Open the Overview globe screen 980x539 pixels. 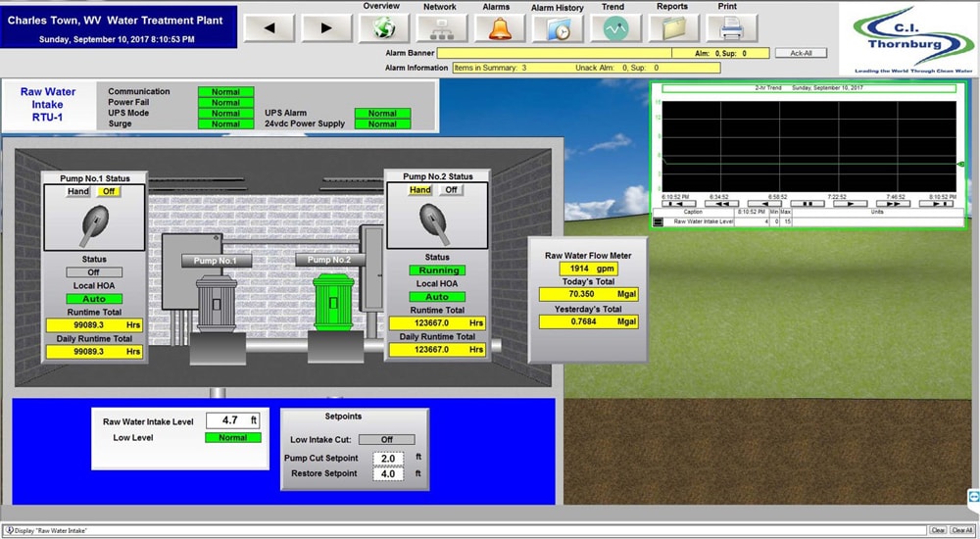point(382,28)
